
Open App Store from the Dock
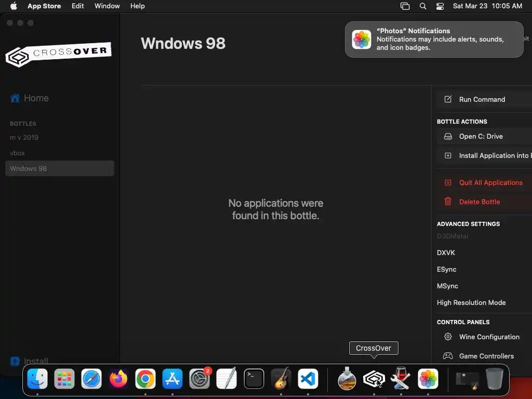pyautogui.click(x=172, y=379)
